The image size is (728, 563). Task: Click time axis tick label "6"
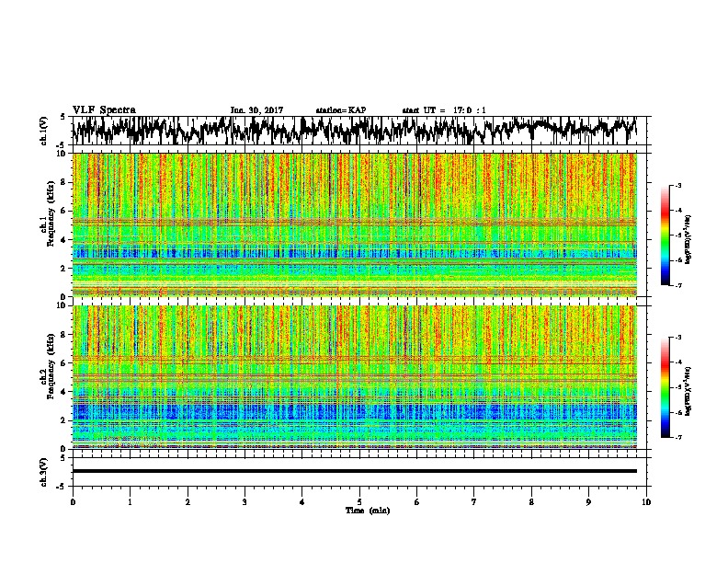(417, 502)
